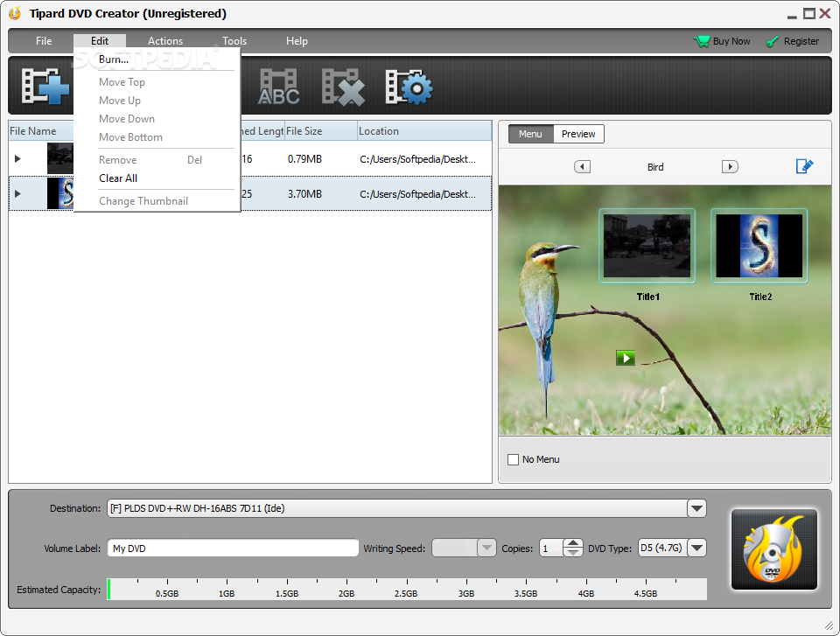Click the Tipard app icon in title bar
The image size is (840, 636).
15,13
